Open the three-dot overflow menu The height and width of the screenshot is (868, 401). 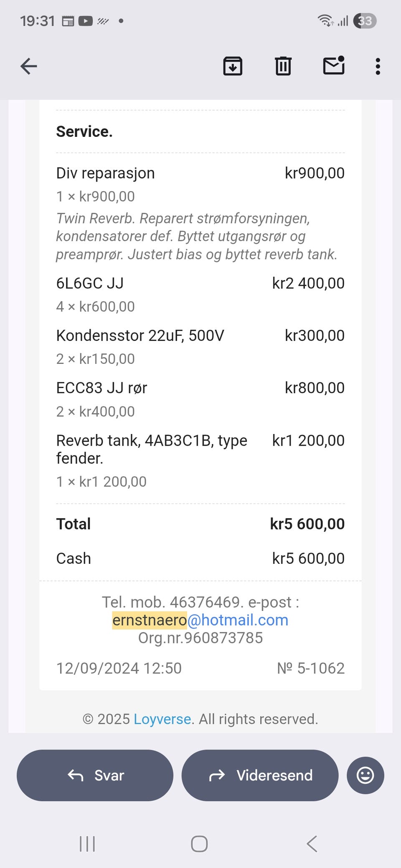pos(378,66)
